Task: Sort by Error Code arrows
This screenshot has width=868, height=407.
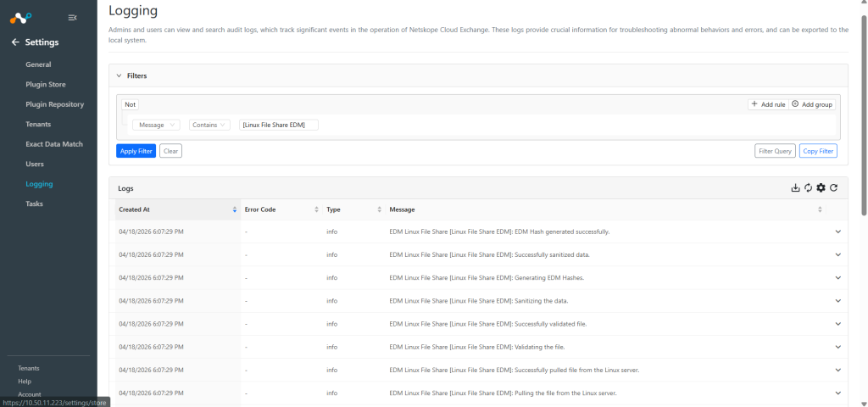Action: pyautogui.click(x=317, y=210)
